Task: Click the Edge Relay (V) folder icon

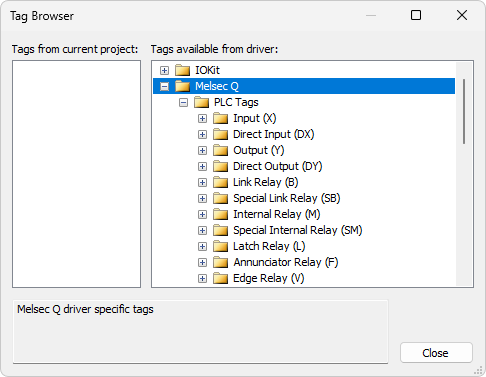Action: (x=220, y=278)
